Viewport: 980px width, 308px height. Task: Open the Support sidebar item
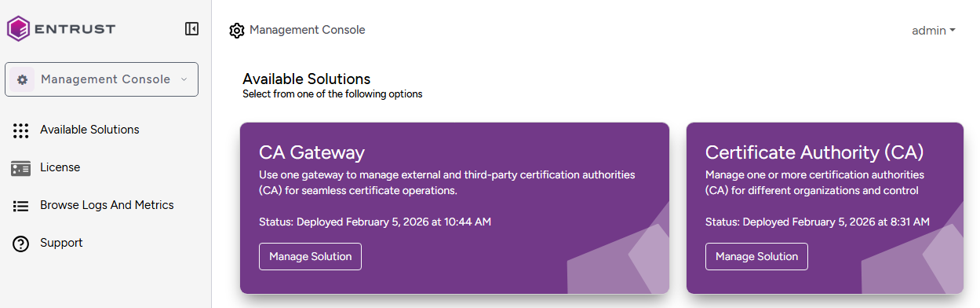61,243
